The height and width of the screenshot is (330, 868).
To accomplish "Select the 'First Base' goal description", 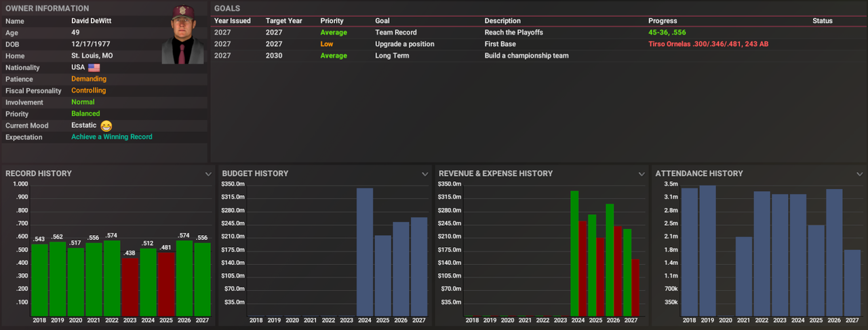I will click(x=500, y=44).
